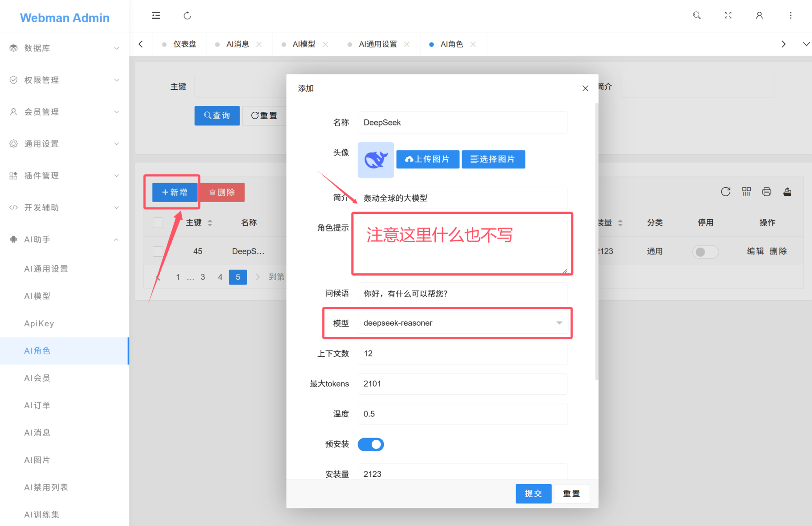Click 编辑 link in row 45
The width and height of the screenshot is (812, 526).
pyautogui.click(x=756, y=251)
